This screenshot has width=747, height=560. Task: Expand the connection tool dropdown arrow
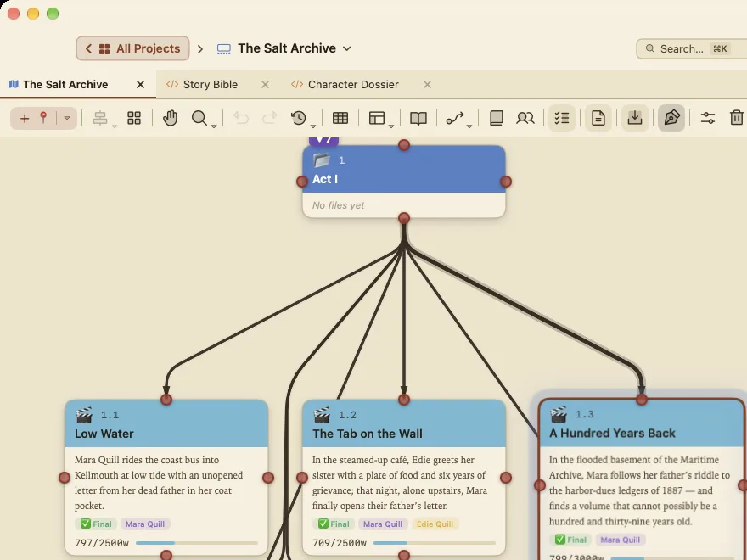point(469,126)
